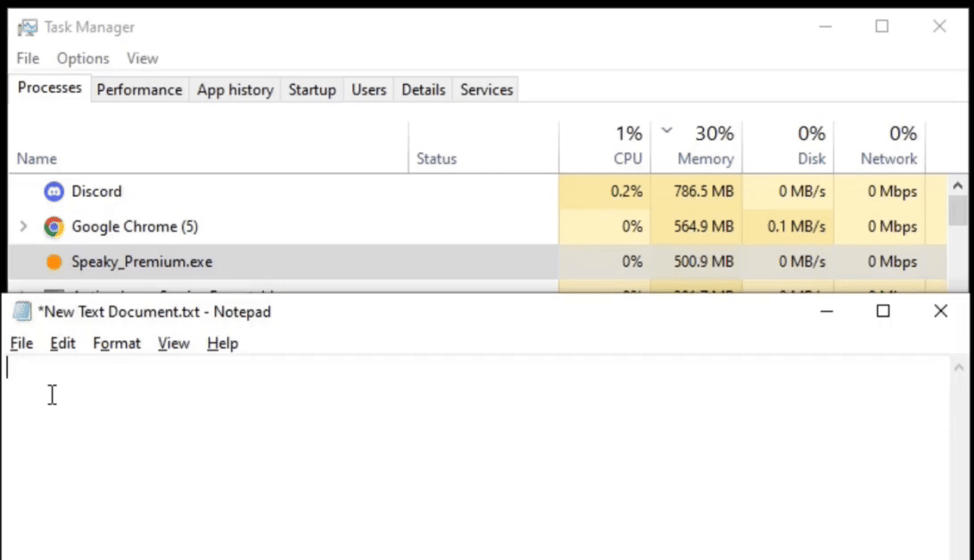
Task: Open the Task Manager Options menu
Action: point(83,59)
